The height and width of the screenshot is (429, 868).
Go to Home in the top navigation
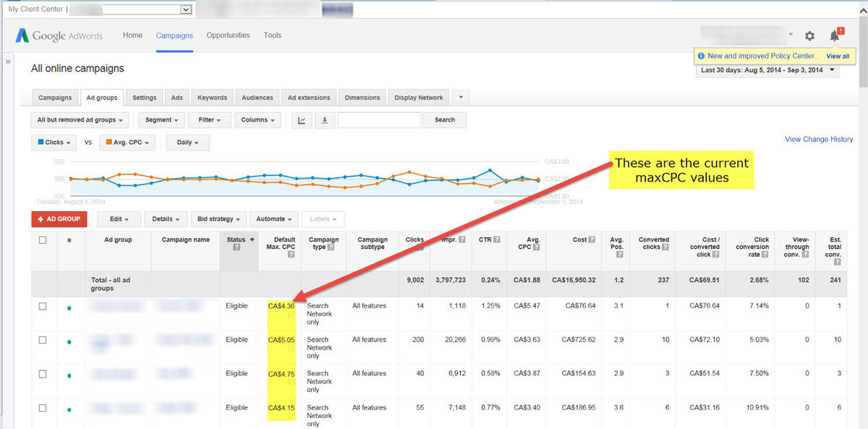point(132,35)
